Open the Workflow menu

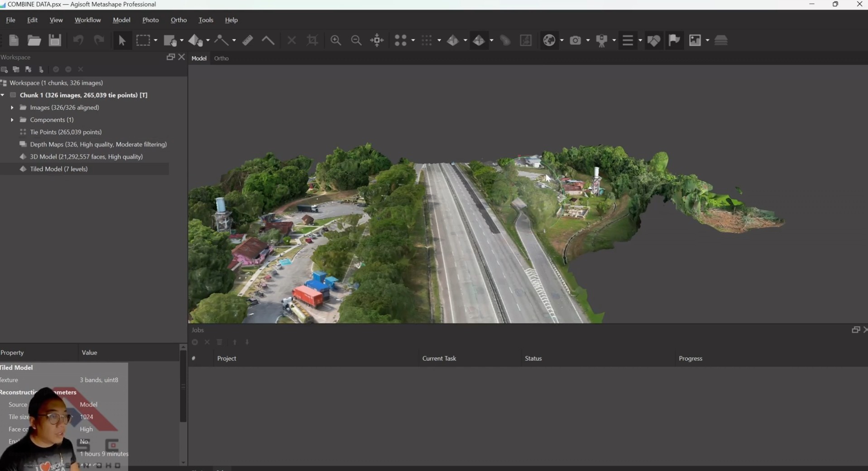(x=87, y=20)
